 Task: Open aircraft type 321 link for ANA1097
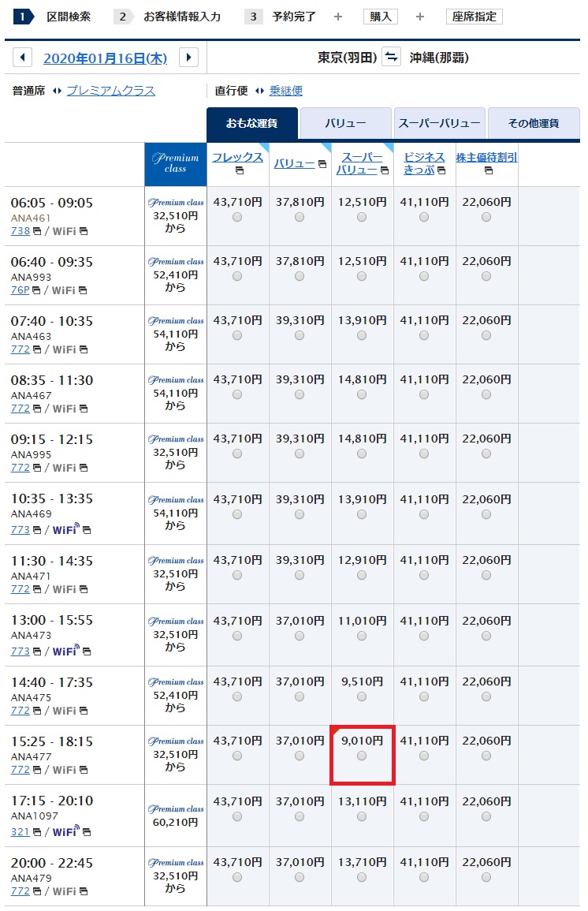pyautogui.click(x=20, y=832)
